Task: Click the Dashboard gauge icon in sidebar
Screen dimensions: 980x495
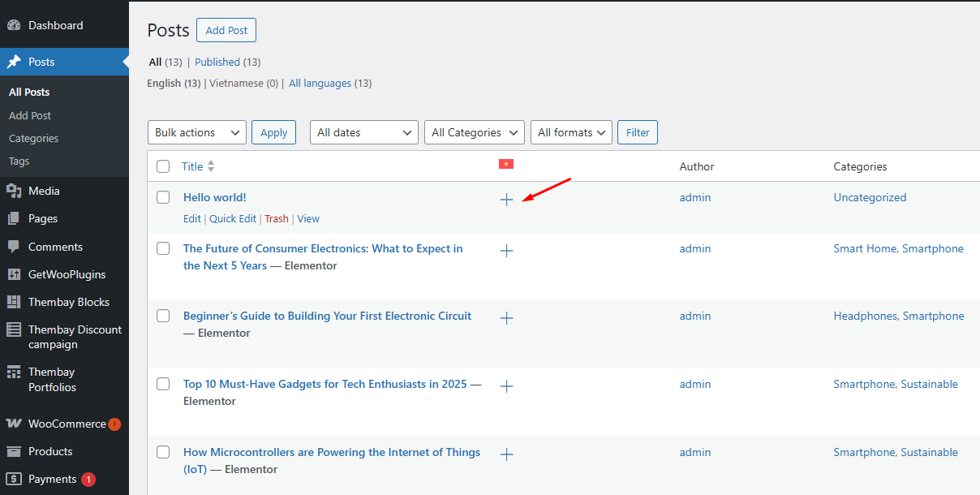Action: (14, 25)
